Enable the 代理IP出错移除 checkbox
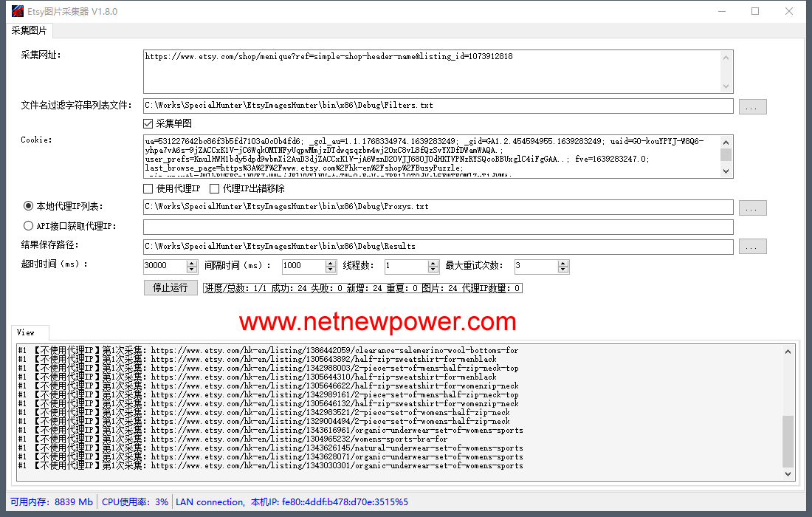Image resolution: width=812 pixels, height=517 pixels. (x=214, y=188)
